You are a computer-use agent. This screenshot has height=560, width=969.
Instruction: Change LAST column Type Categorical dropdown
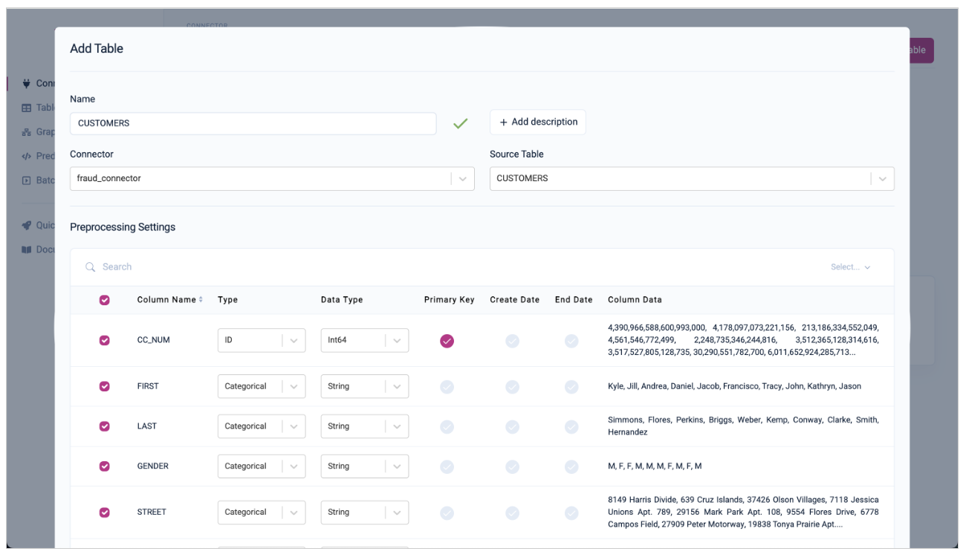click(x=262, y=426)
